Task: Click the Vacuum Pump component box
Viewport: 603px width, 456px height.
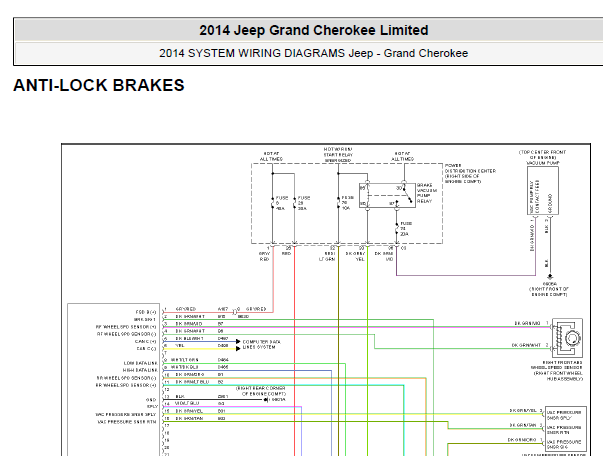Action: 543,191
